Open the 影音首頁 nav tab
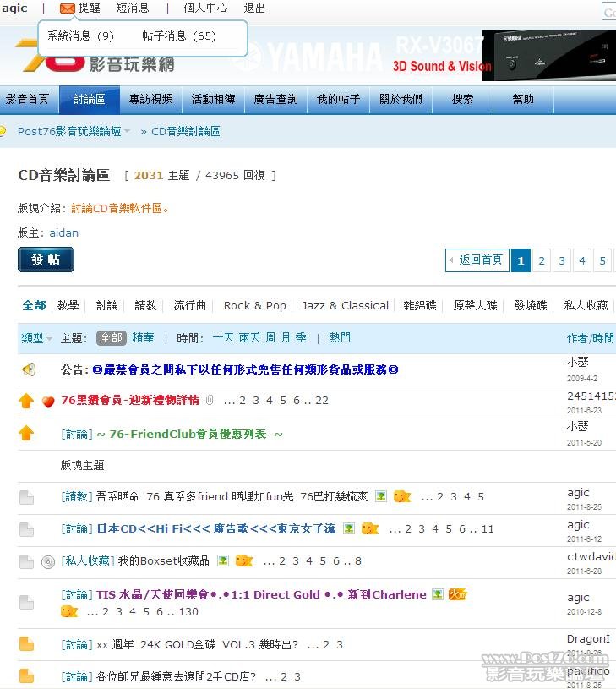This screenshot has width=616, height=689. click(28, 99)
